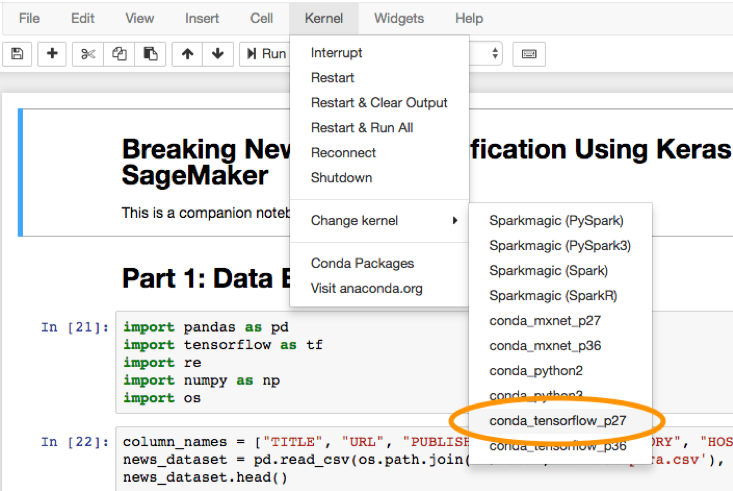Paste cells below with the clipboard icon
The width and height of the screenshot is (733, 491).
coord(150,54)
